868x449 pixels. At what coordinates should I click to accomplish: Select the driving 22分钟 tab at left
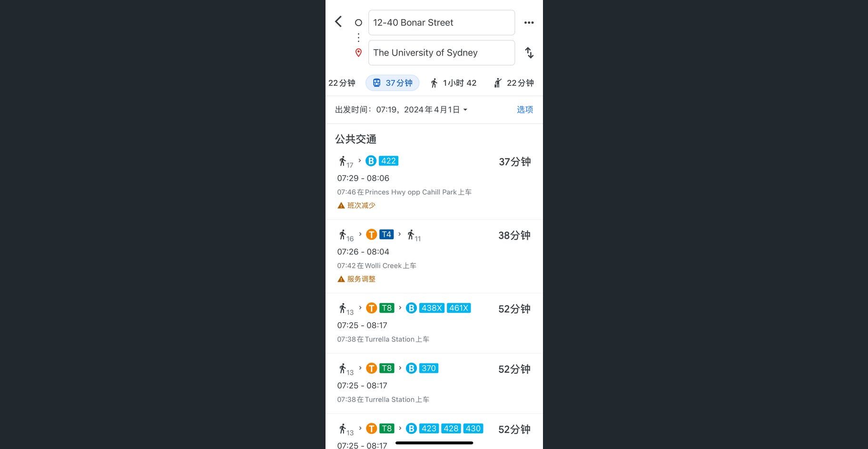tap(341, 83)
